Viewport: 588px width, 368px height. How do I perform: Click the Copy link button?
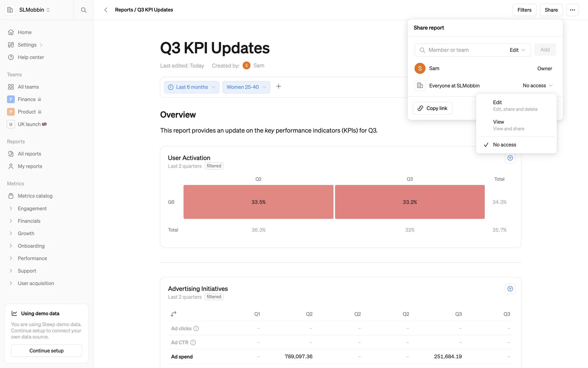coord(432,108)
